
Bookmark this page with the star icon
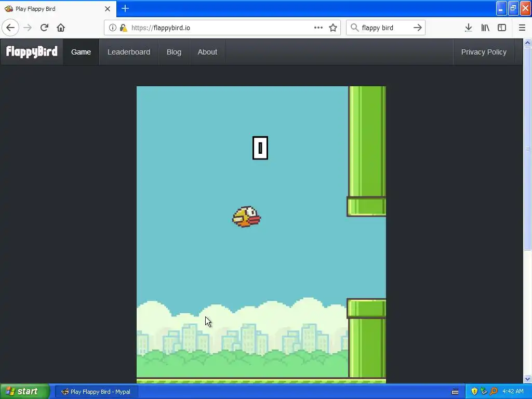coord(333,28)
